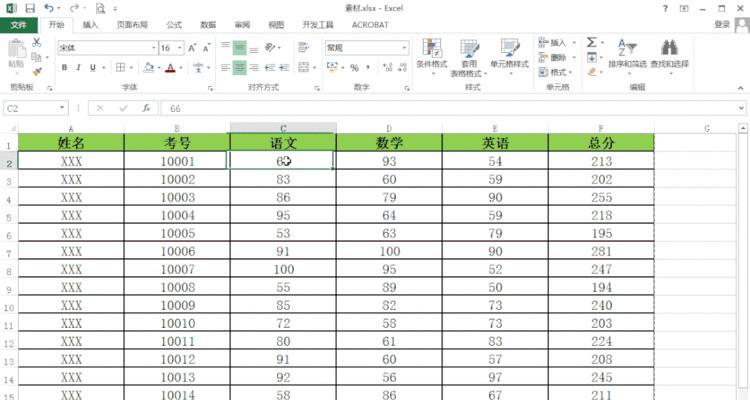Decrease font size with smaller A icon
The image size is (750, 400).
click(207, 48)
